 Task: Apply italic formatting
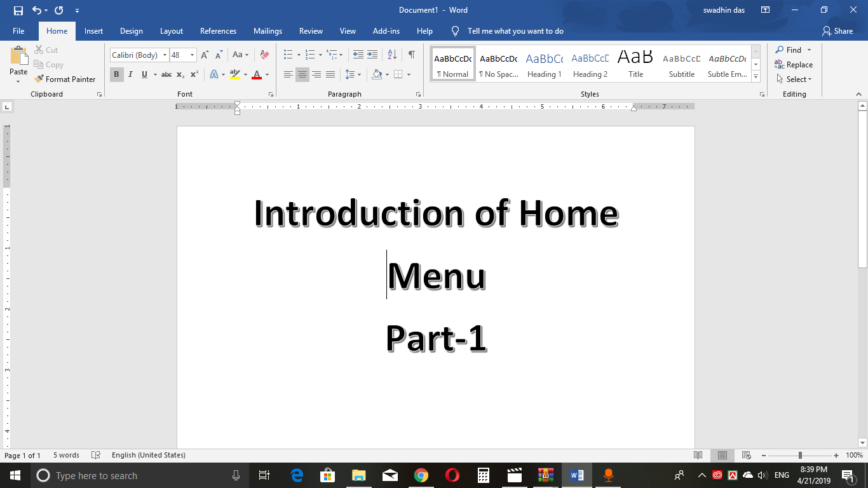[130, 74]
